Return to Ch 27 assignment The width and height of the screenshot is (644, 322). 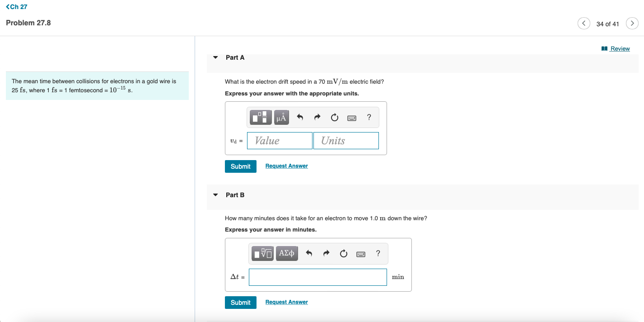coord(17,7)
